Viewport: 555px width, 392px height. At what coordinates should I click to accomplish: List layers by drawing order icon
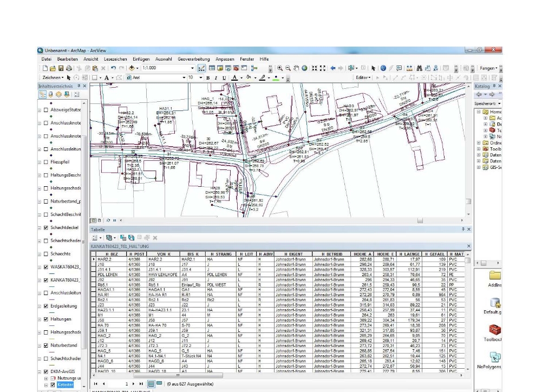click(42, 94)
